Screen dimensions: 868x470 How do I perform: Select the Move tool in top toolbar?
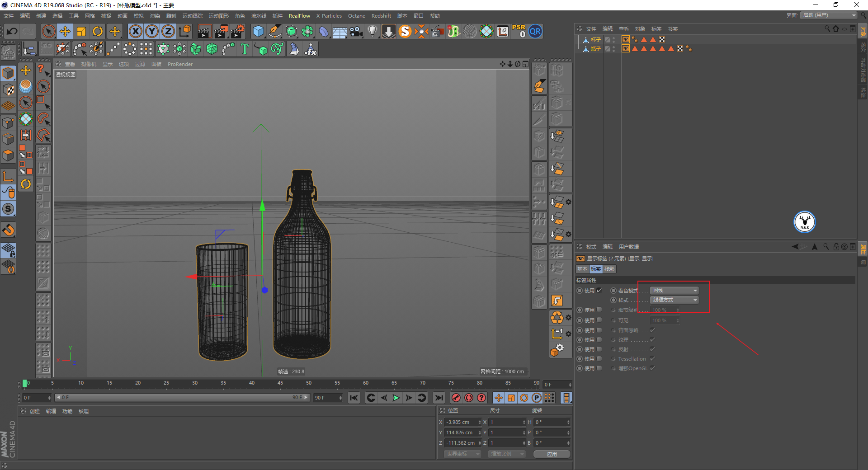point(65,31)
